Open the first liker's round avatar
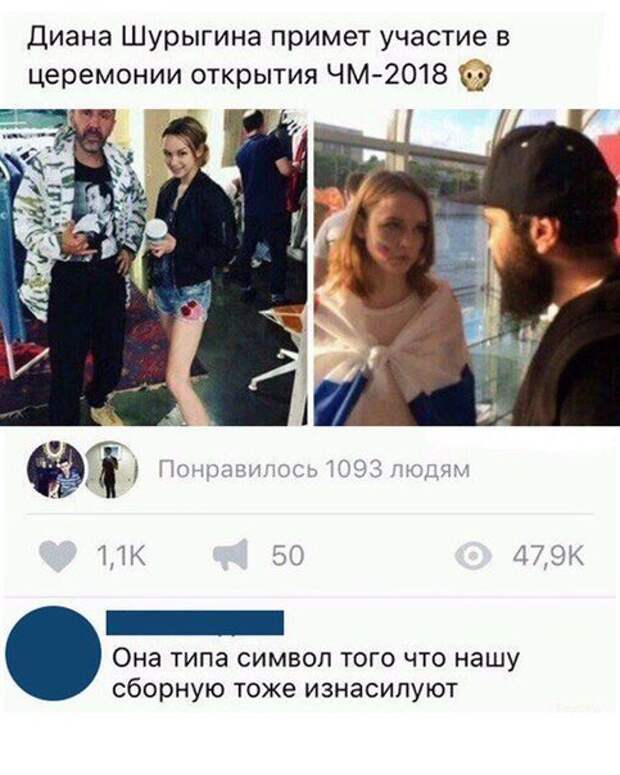This screenshot has width=620, height=775. (x=55, y=470)
